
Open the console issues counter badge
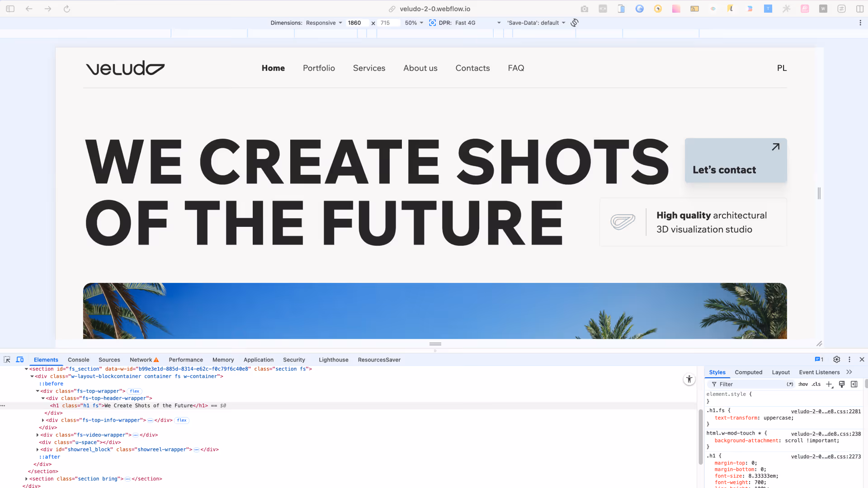(819, 360)
